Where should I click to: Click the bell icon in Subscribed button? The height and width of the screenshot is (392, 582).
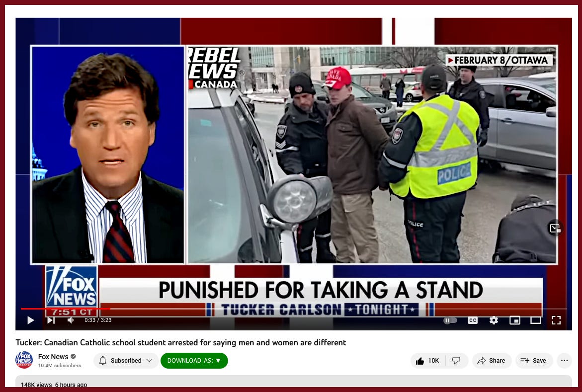click(x=103, y=360)
